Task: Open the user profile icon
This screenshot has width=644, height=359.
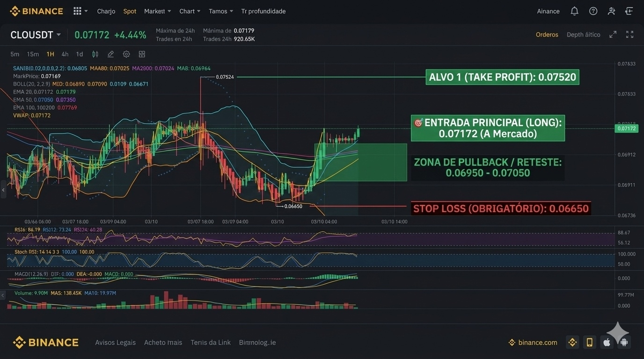Action: [x=611, y=11]
